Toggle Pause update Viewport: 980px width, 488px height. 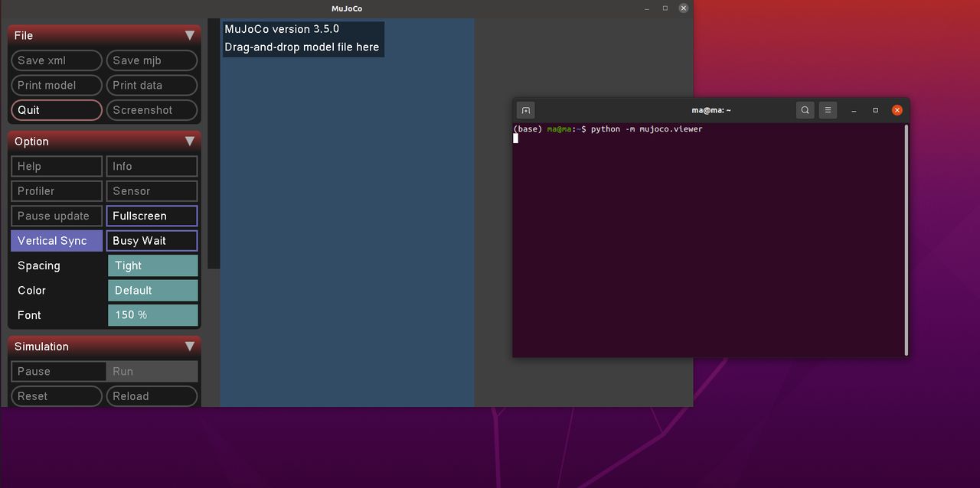57,216
